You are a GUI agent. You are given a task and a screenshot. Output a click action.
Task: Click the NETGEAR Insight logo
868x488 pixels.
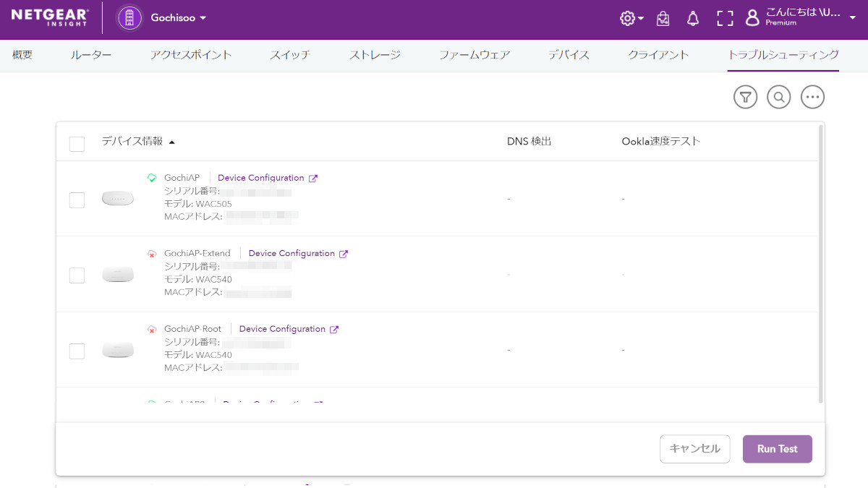pos(50,17)
